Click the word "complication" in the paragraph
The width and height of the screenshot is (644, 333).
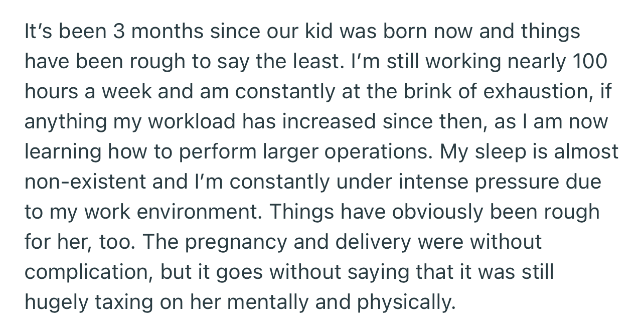pyautogui.click(x=89, y=273)
